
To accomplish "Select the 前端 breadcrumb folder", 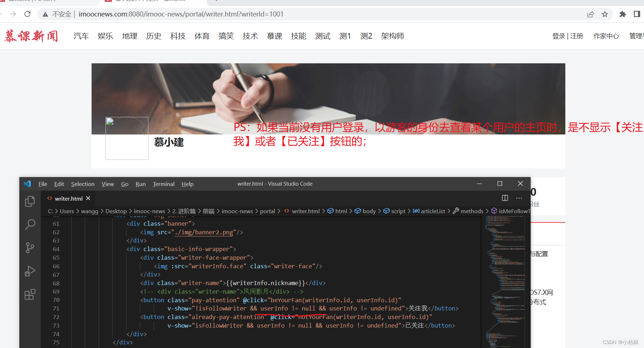I will pyautogui.click(x=208, y=211).
